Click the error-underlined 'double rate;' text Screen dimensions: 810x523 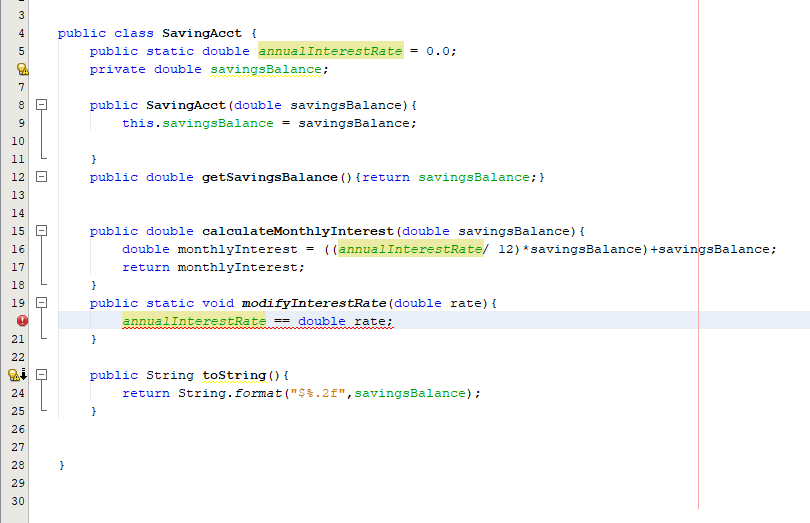click(345, 321)
